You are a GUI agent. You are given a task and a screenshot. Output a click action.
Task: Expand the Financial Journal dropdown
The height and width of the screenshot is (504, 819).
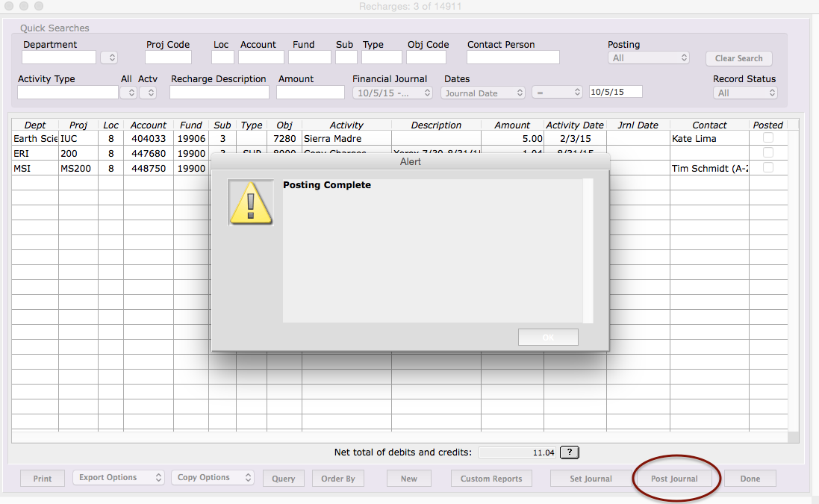pyautogui.click(x=393, y=93)
